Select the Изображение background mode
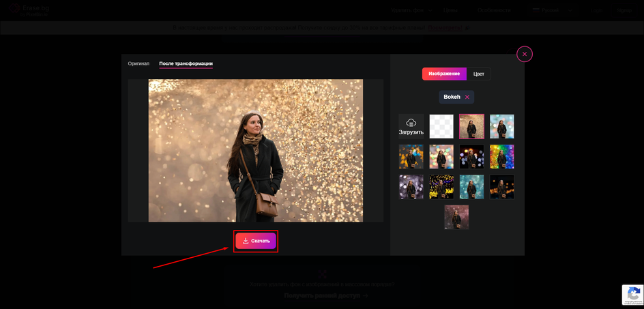The image size is (644, 309). click(444, 74)
